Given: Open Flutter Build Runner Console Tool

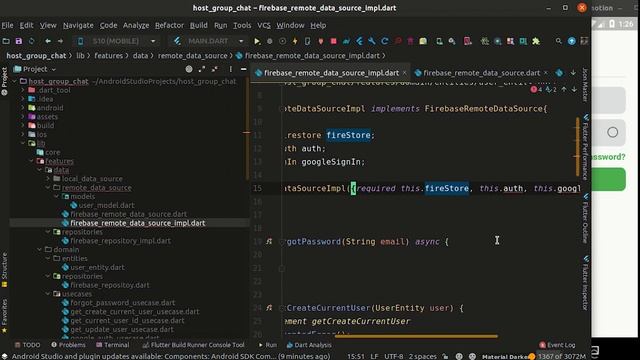Looking at the screenshot, I should 193,345.
